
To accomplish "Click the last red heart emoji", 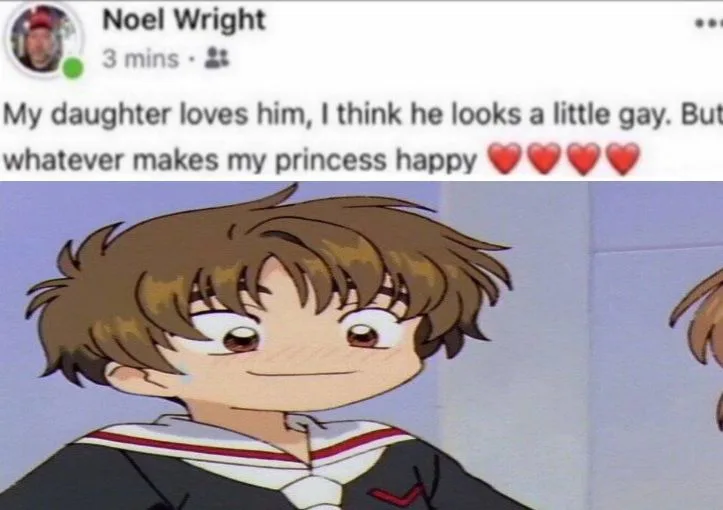I will click(x=623, y=159).
